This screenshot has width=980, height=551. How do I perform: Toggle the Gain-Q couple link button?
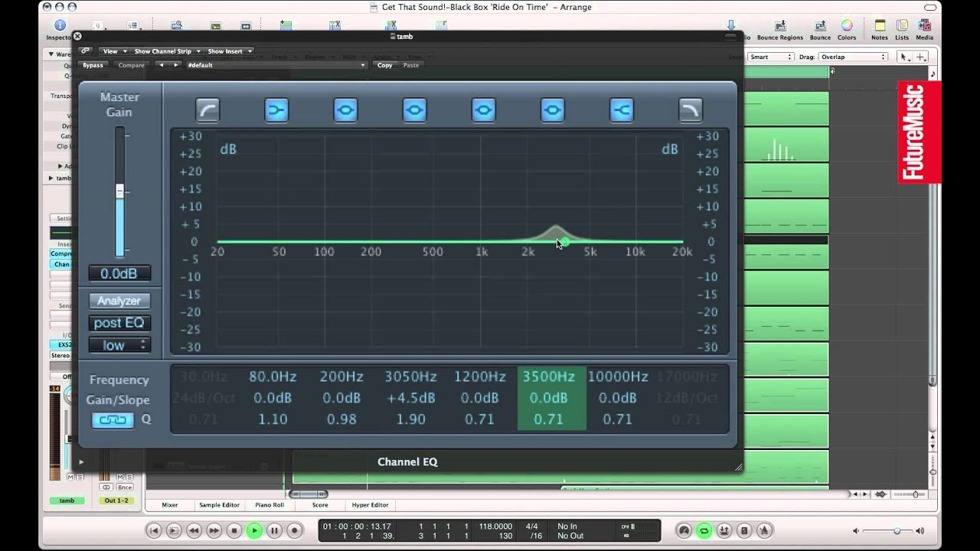pos(113,419)
